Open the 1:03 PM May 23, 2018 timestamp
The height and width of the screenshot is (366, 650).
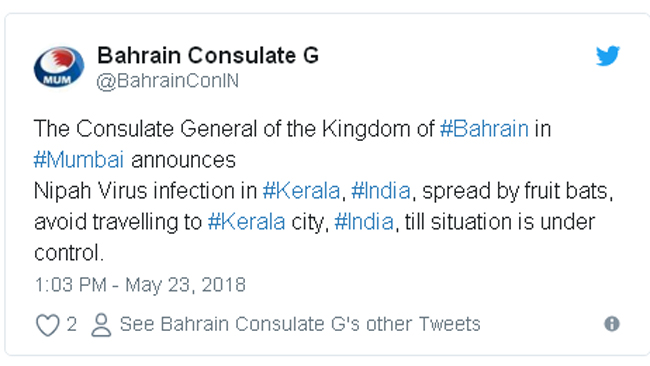click(140, 285)
